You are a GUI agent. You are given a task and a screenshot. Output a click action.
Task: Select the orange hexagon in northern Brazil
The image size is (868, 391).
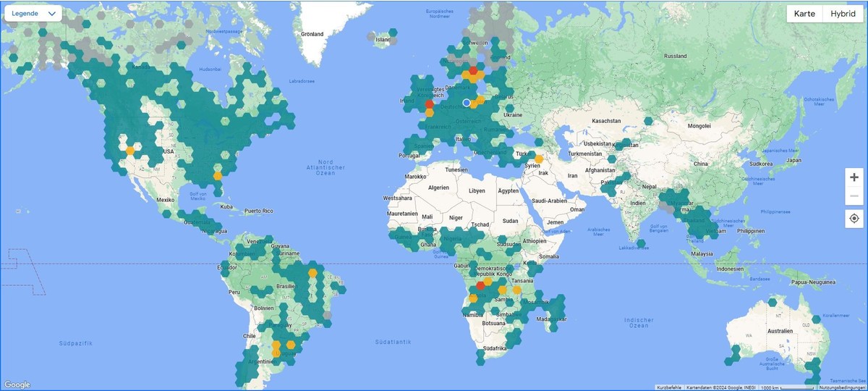tap(312, 273)
